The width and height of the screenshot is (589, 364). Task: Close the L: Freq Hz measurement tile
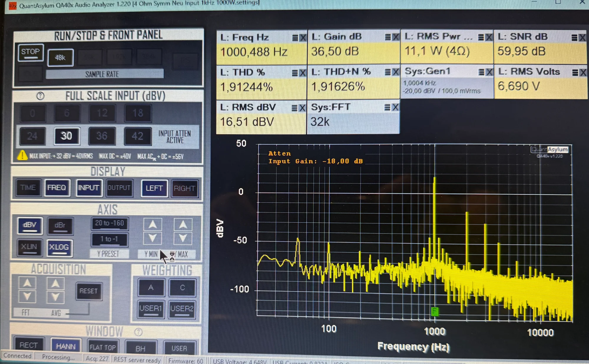click(303, 38)
